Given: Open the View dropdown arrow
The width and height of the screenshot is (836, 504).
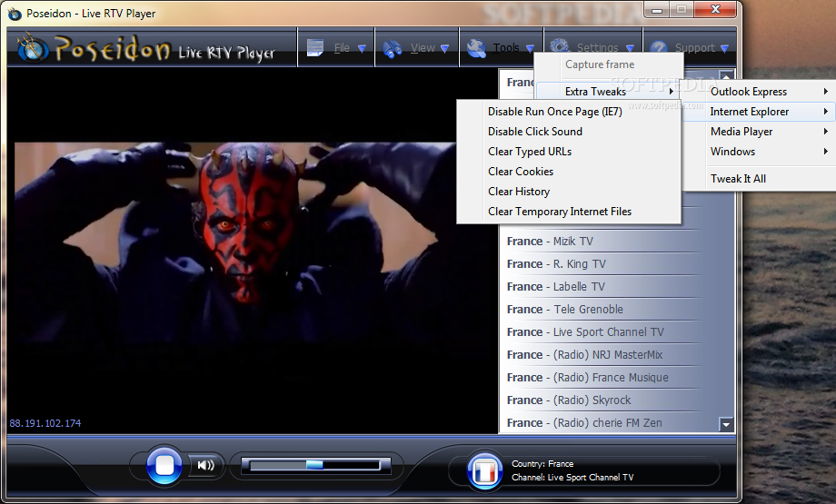Looking at the screenshot, I should pos(444,48).
